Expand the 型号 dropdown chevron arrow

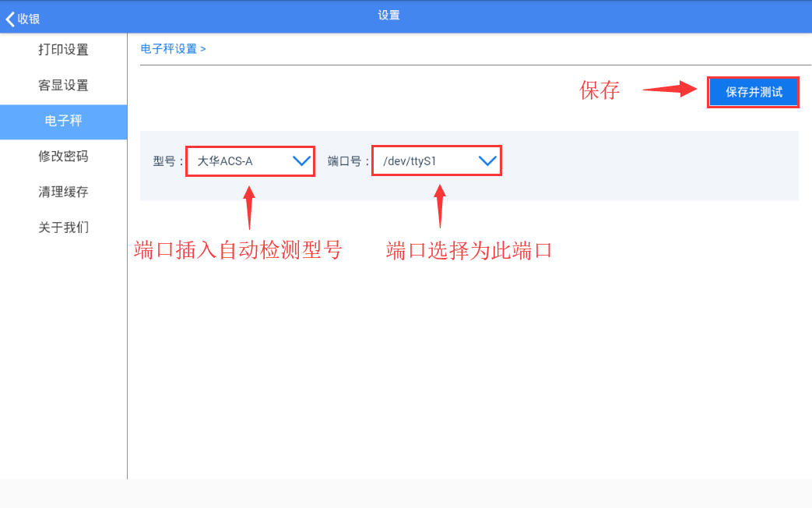click(x=301, y=161)
